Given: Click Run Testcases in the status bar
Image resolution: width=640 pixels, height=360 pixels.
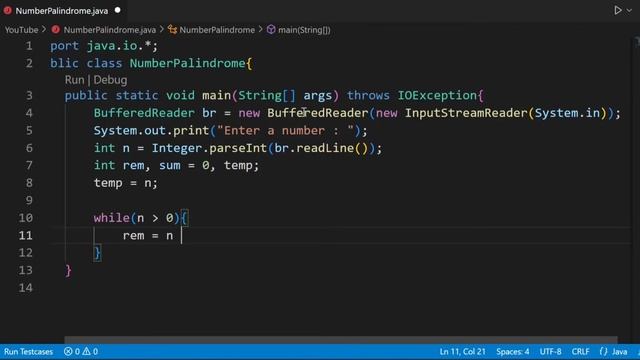Looking at the screenshot, I should 29,351.
